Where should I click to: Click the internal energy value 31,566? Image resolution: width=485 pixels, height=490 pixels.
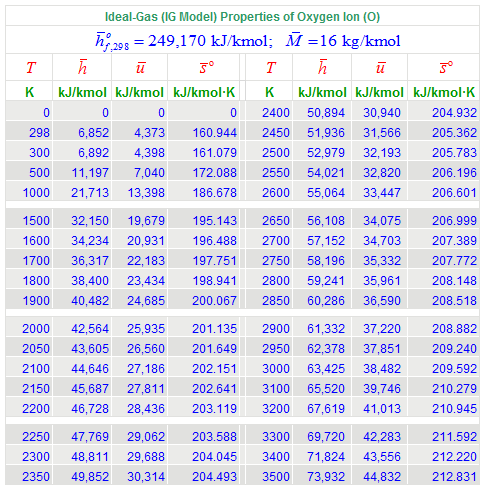pyautogui.click(x=382, y=133)
